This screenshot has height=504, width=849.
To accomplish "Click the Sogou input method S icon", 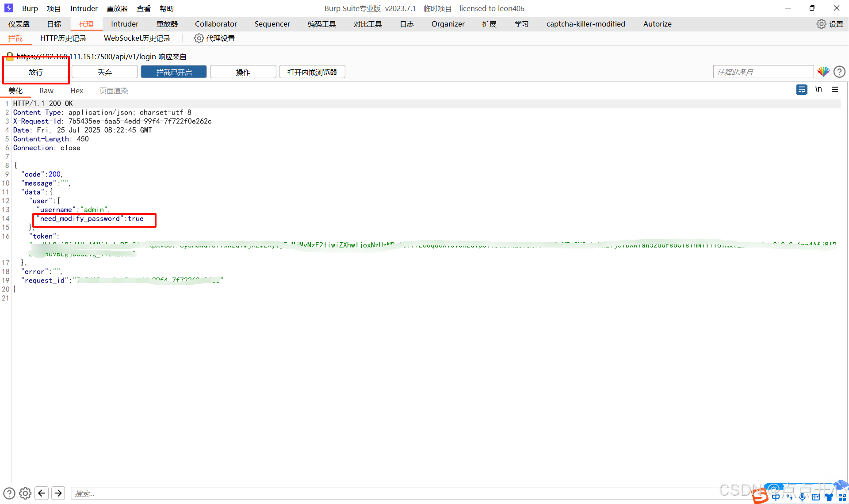I will pos(760,496).
